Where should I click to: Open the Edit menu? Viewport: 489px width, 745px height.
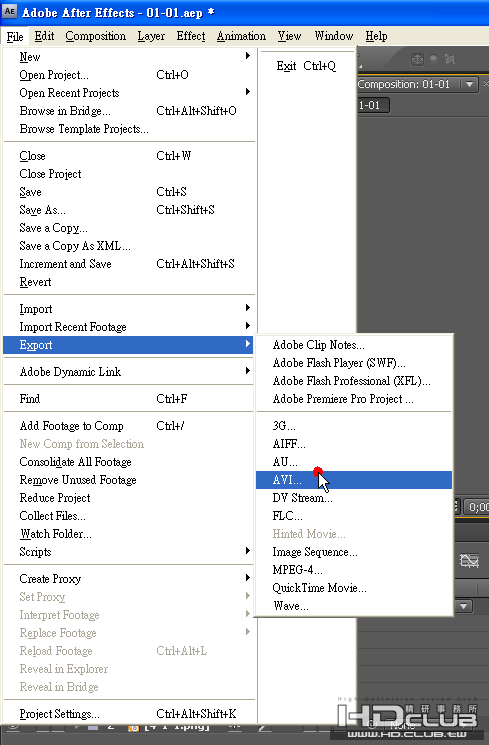point(44,36)
